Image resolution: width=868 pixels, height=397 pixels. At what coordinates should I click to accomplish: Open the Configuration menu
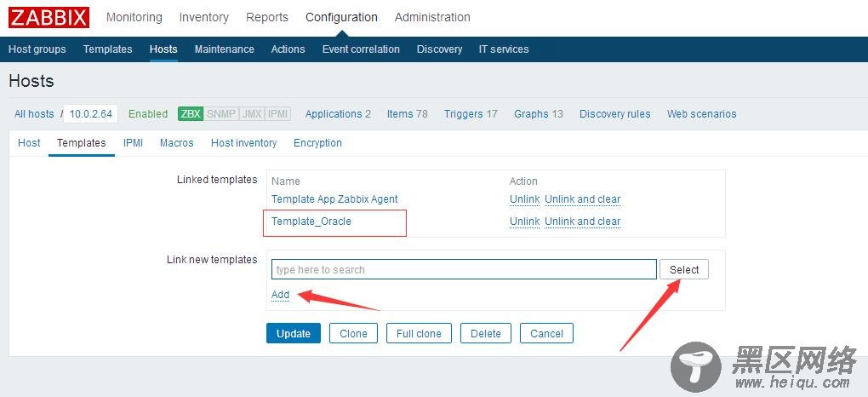341,17
